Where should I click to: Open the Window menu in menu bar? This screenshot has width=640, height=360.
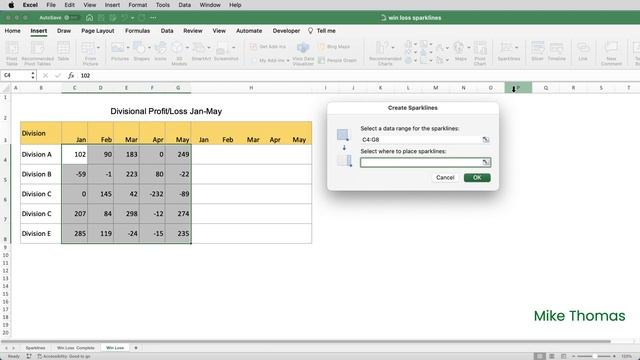210,5
